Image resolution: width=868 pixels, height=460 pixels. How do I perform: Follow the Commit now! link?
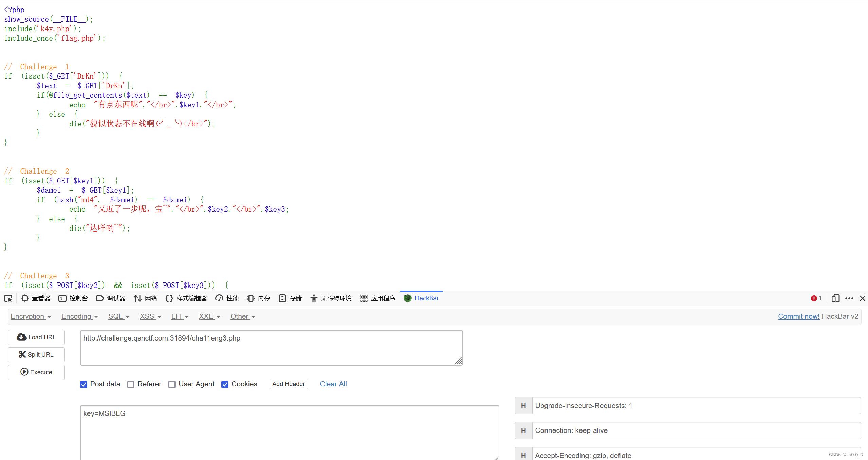[798, 316]
